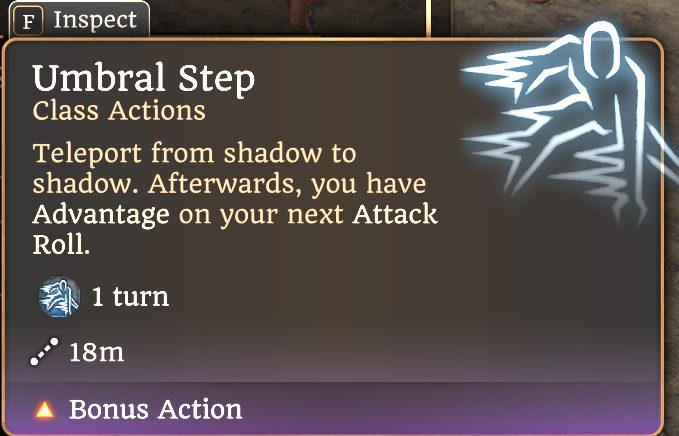The height and width of the screenshot is (436, 679).
Task: Click the highlighted Advantage keyword
Action: [101, 215]
